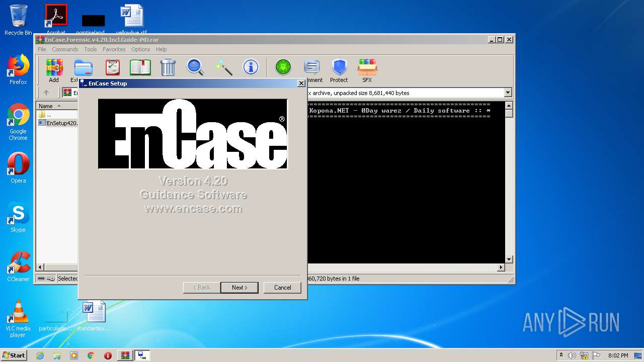Select the Opera desktop shortcut
644x362 pixels.
[x=18, y=168]
